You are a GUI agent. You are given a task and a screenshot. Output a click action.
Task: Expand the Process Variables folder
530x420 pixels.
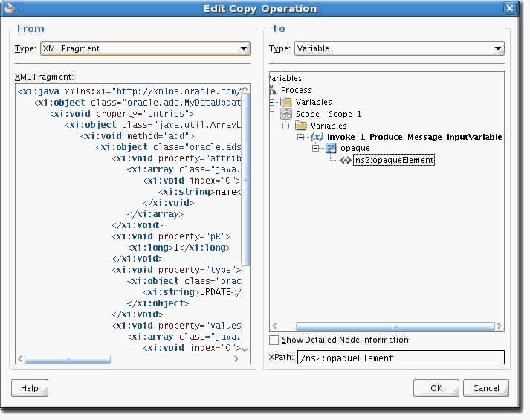point(271,102)
